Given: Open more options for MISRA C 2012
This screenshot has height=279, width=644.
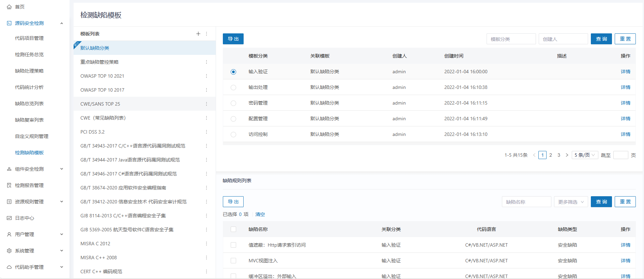Looking at the screenshot, I should [206, 244].
